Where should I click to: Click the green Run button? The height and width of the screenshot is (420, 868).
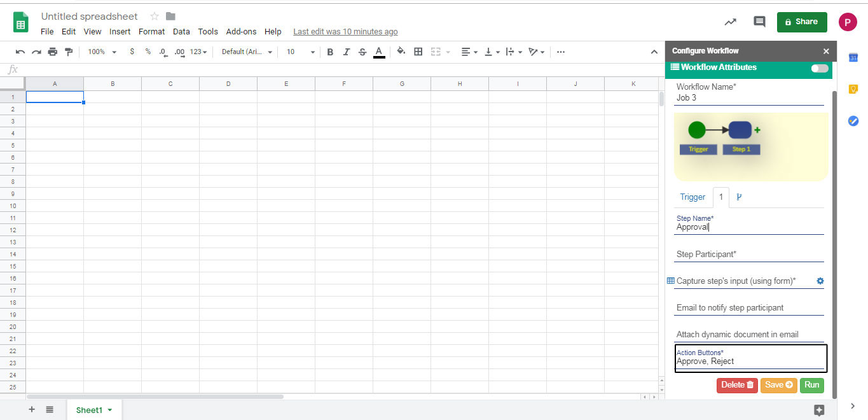click(x=811, y=385)
